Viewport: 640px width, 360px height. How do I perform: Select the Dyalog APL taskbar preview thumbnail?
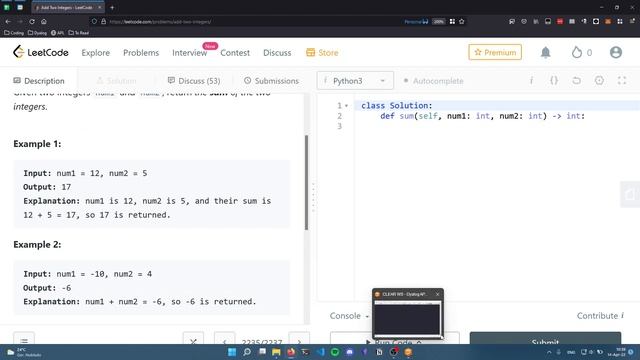coord(407,313)
